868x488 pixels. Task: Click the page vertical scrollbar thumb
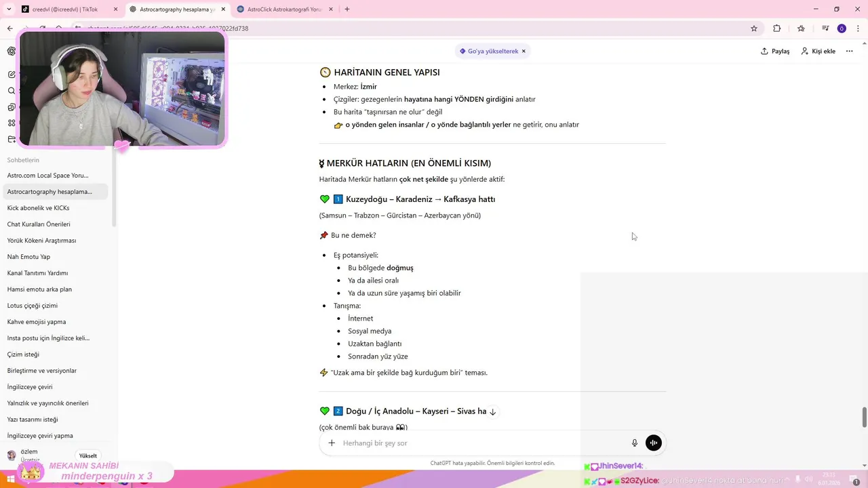pos(865,418)
